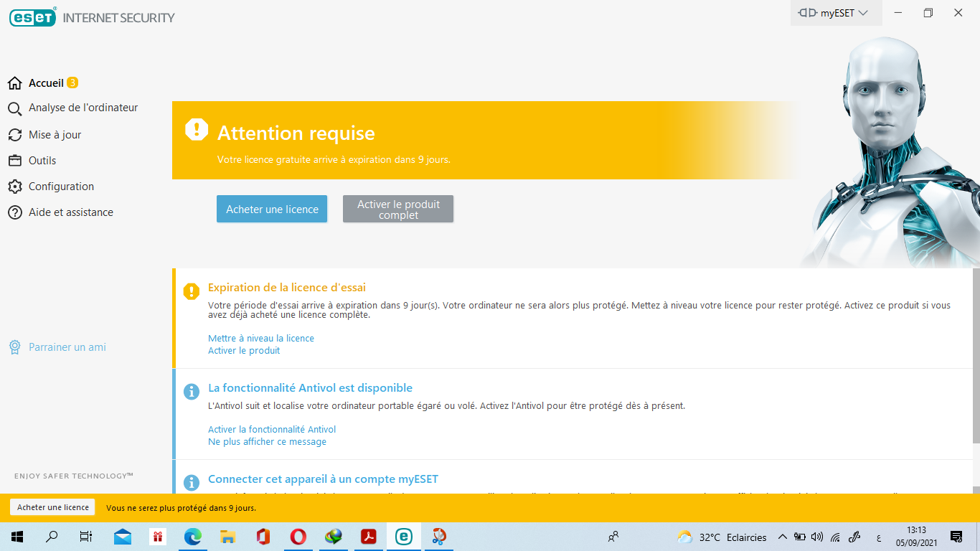Click the Attention requise title text
Screen dimensions: 980x551
(296, 133)
